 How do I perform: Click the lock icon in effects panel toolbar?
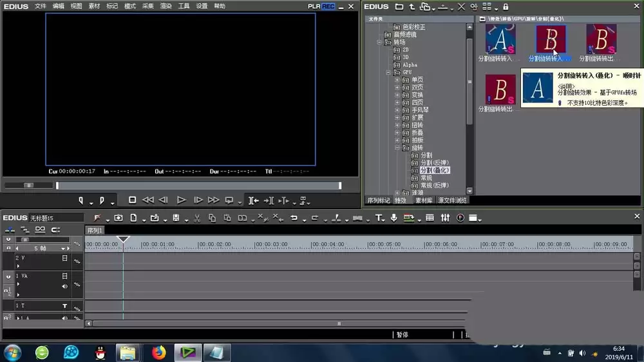point(506,6)
